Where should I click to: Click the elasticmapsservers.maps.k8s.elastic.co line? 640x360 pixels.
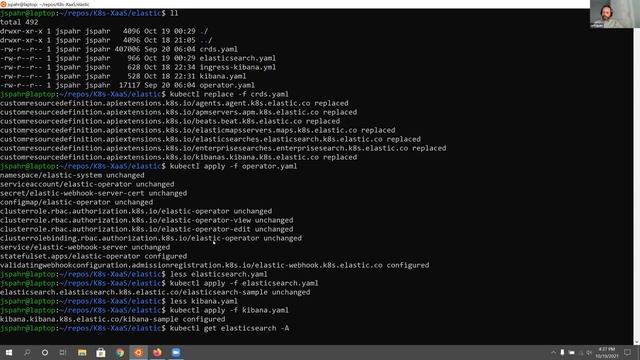tap(198, 130)
